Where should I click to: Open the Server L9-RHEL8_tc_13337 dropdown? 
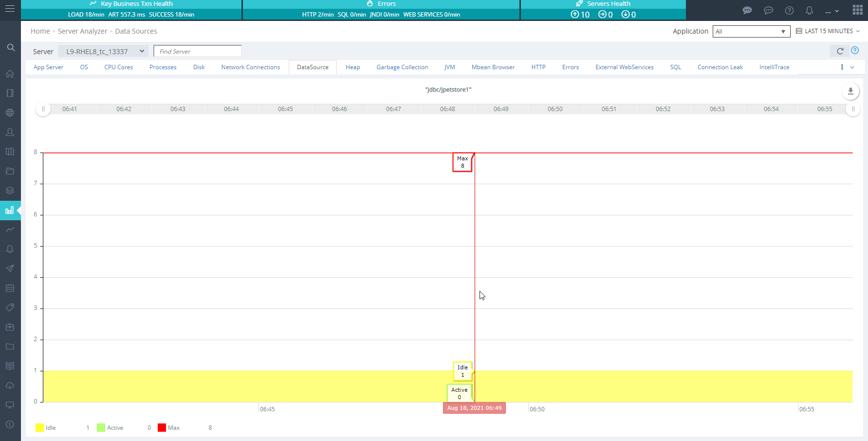coord(104,51)
